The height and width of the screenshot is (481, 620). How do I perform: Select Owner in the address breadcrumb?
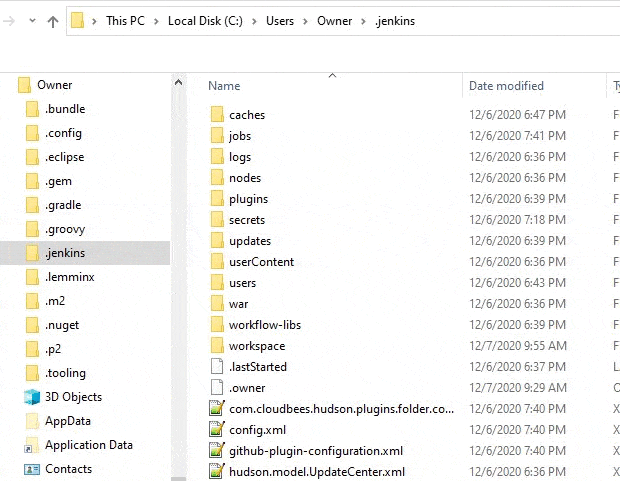click(x=335, y=21)
